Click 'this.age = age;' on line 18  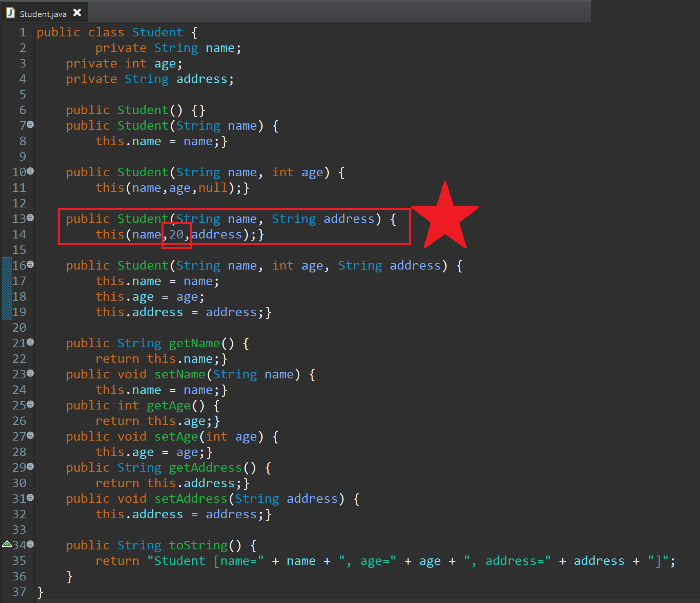coord(150,297)
